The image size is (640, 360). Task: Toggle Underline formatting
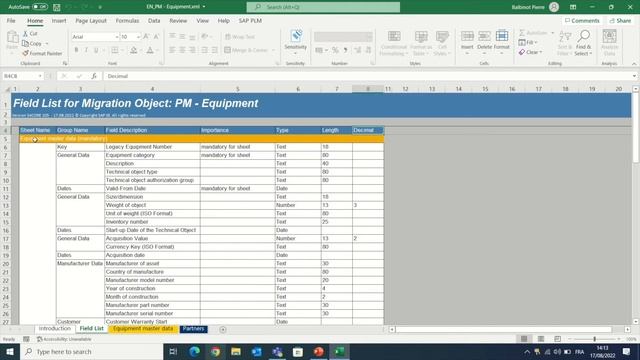[96, 50]
